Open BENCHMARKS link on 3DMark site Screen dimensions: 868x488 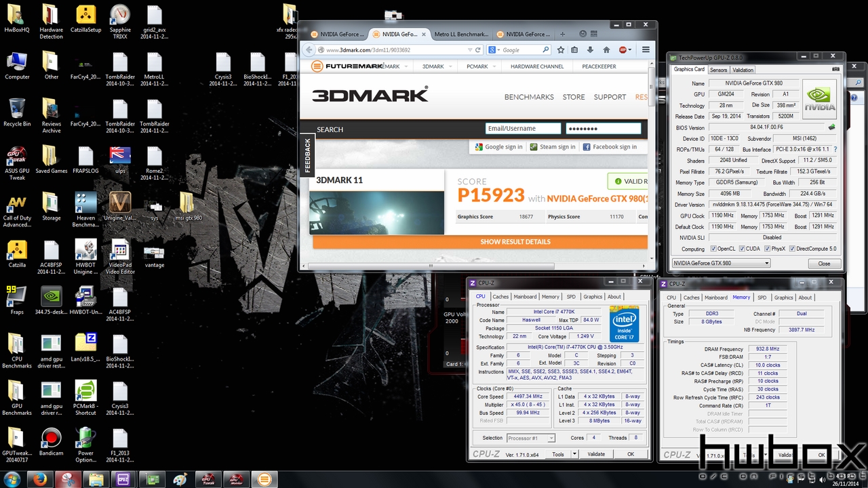(529, 97)
